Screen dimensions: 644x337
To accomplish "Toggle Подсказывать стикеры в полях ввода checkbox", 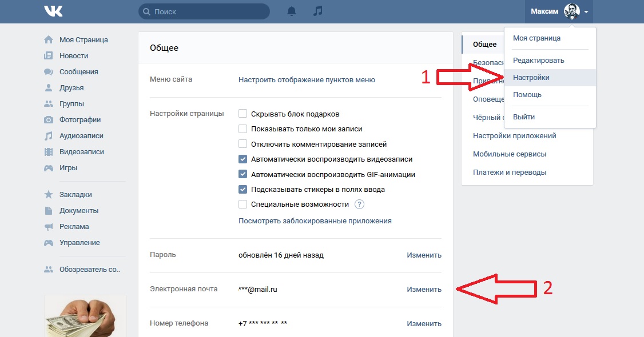I will pos(243,190).
